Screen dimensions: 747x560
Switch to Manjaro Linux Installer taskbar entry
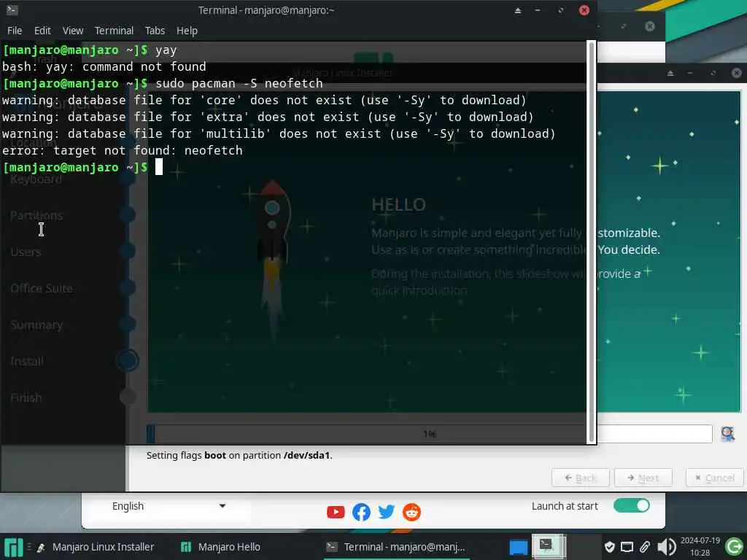96,547
